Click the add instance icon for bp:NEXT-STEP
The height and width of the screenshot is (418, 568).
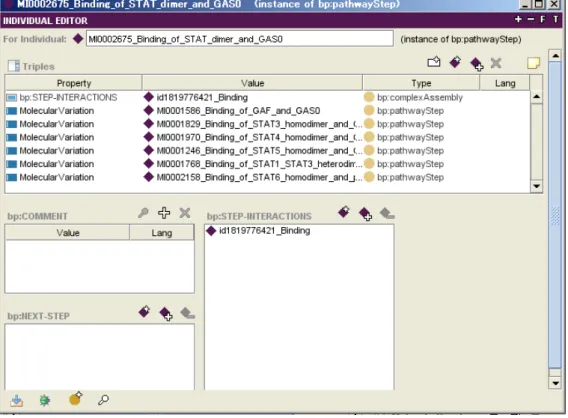pos(166,313)
